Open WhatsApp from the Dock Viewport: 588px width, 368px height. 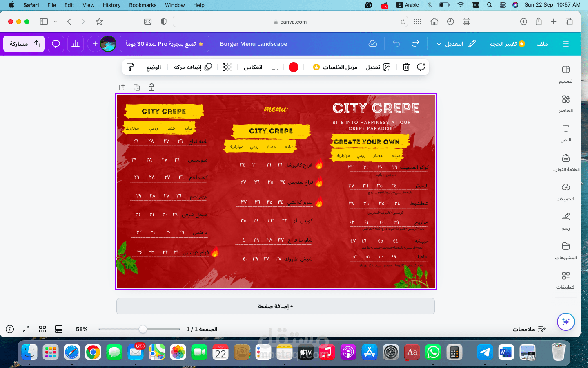[433, 352]
